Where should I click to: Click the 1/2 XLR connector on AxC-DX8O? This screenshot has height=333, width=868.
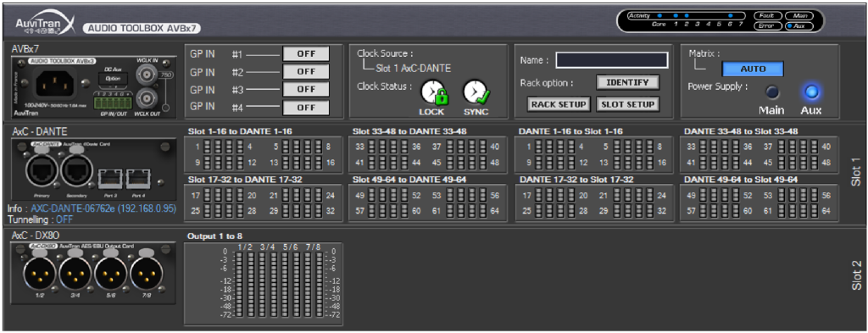click(39, 273)
